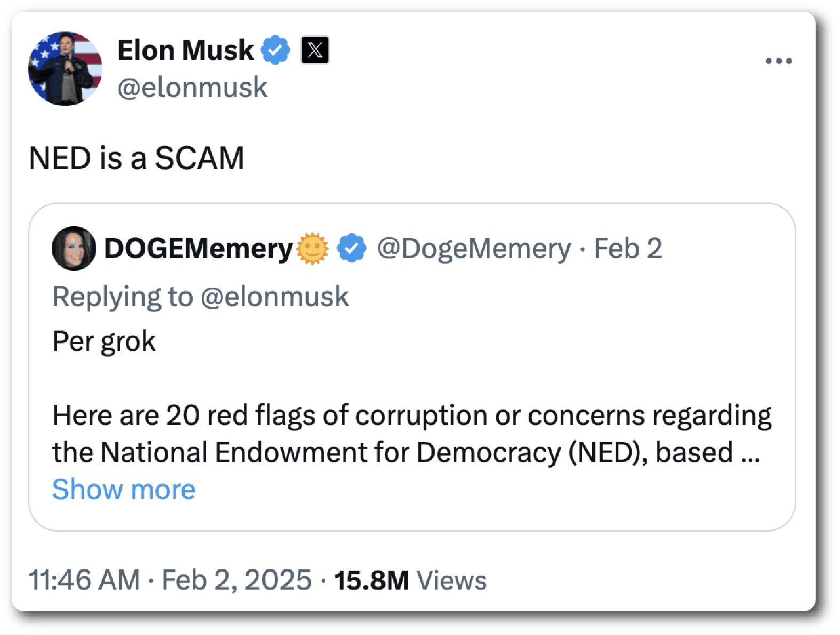The height and width of the screenshot is (635, 840).
Task: Open the Elon Musk display name link
Action: click(x=185, y=50)
